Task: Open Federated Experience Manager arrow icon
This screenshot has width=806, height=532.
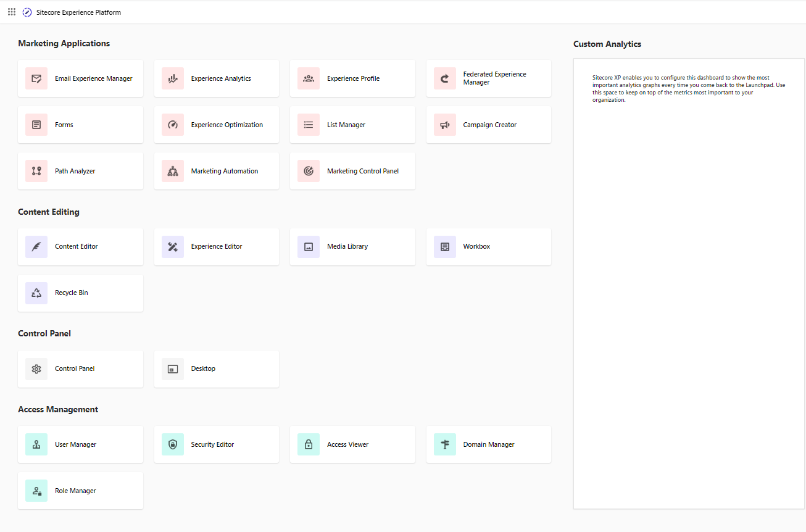Action: (445, 78)
